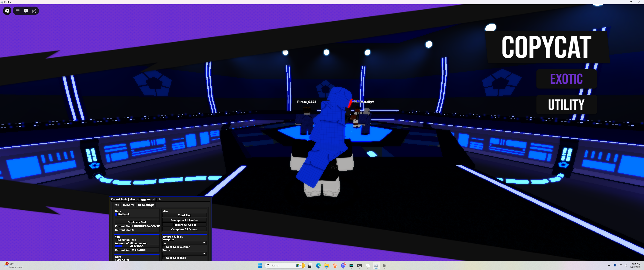Open the hamburger menu in top bar
This screenshot has height=270, width=644.
(x=17, y=11)
